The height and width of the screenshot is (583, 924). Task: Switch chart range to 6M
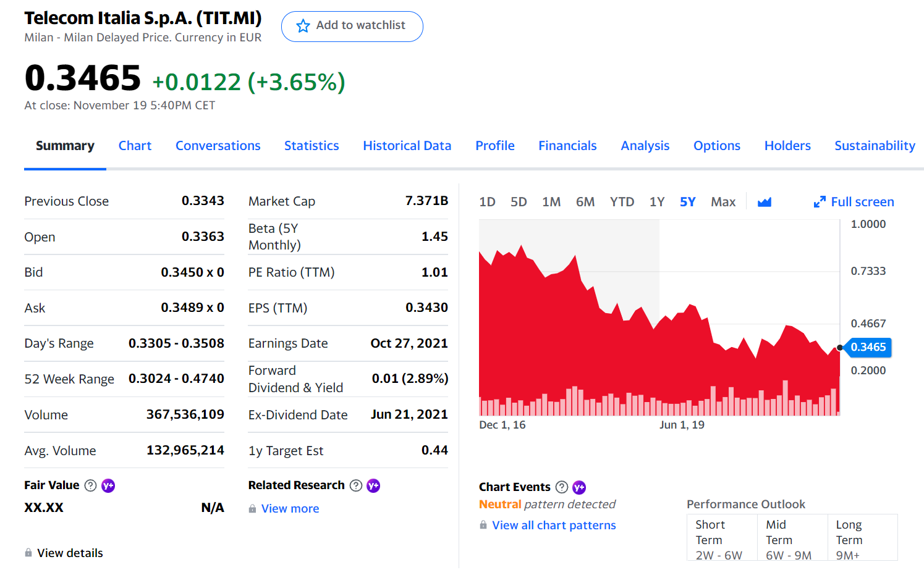pyautogui.click(x=585, y=202)
